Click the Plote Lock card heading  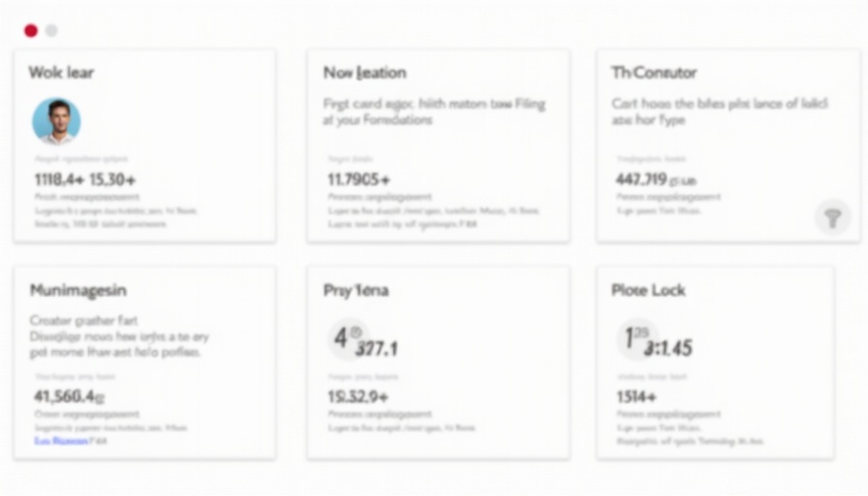(649, 290)
